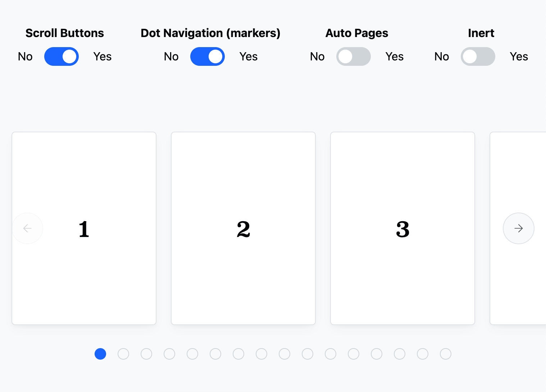Select the fifth dot marker
546x392 pixels.
(192, 354)
